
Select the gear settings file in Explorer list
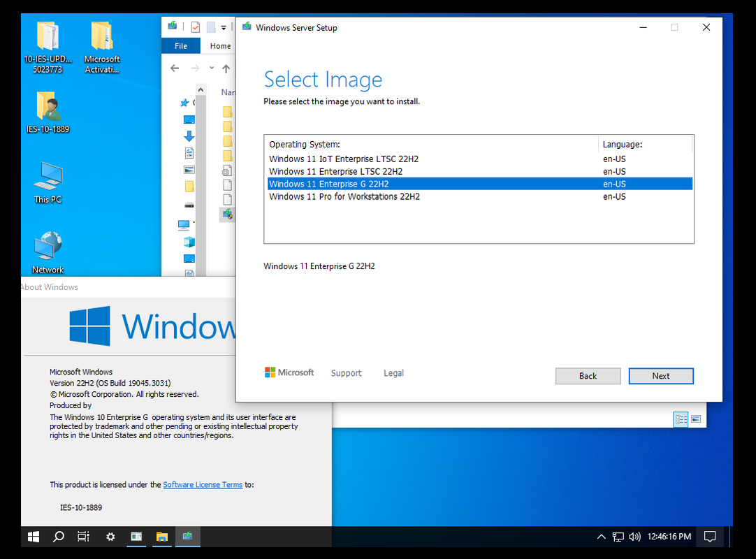coord(227,170)
